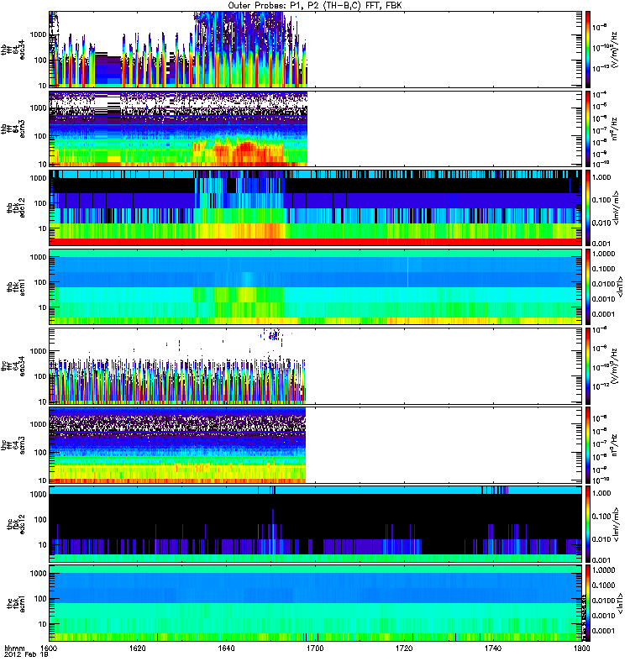Click the color bar beside thc fbk edc12 panel
Screen dimensions: 630x672
588,524
